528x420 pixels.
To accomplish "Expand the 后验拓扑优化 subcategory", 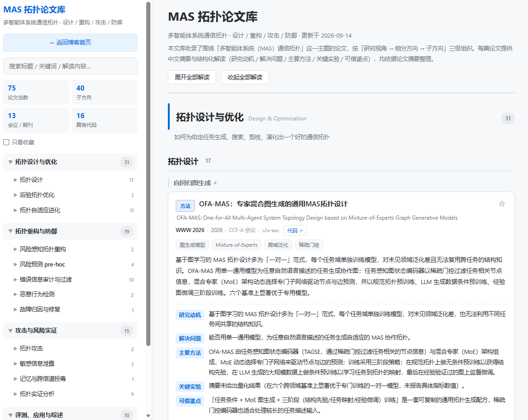I will pos(74,195).
